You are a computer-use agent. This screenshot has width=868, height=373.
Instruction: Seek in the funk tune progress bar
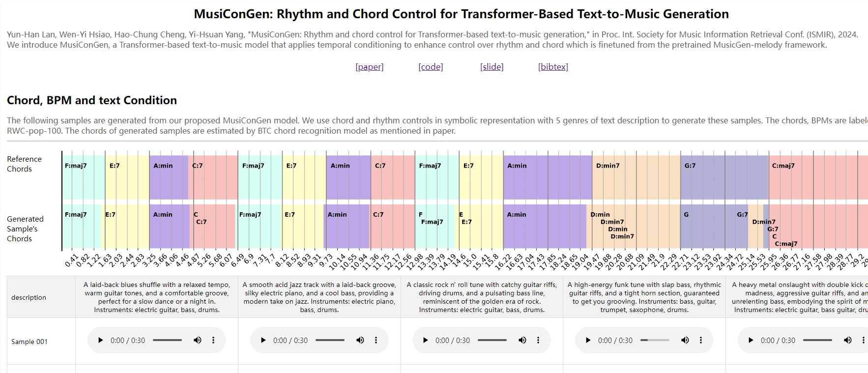[655, 340]
